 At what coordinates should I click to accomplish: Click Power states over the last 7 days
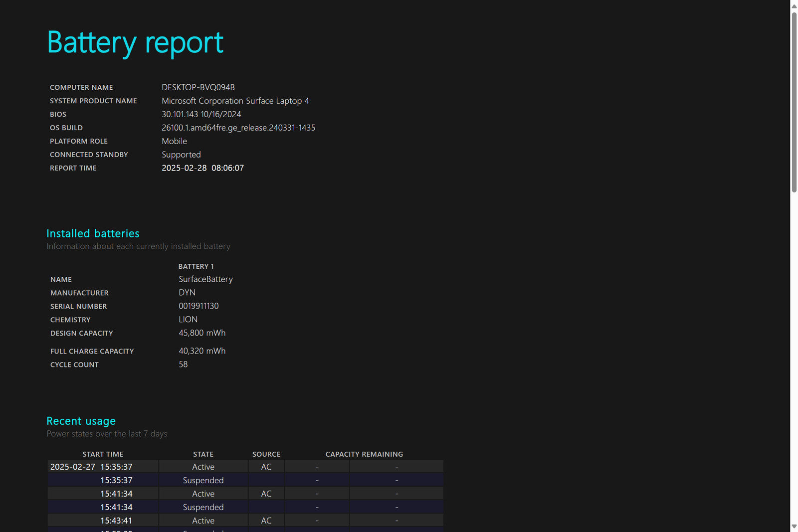107,434
